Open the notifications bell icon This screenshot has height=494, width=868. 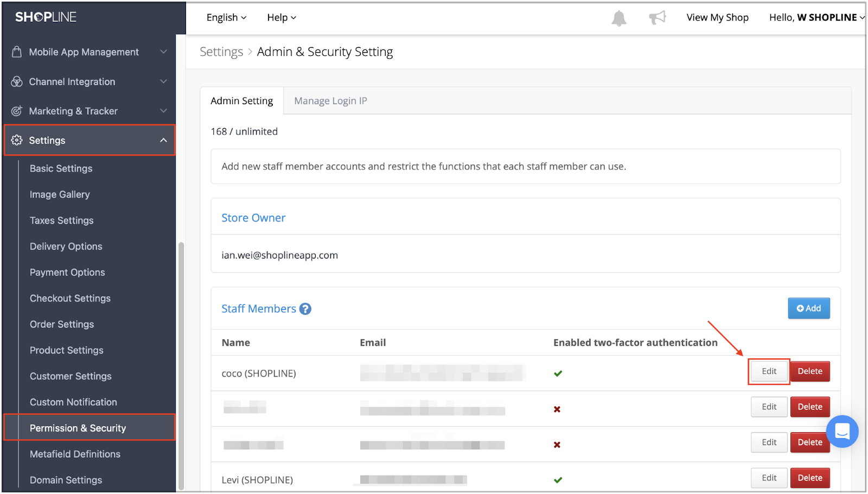(618, 18)
